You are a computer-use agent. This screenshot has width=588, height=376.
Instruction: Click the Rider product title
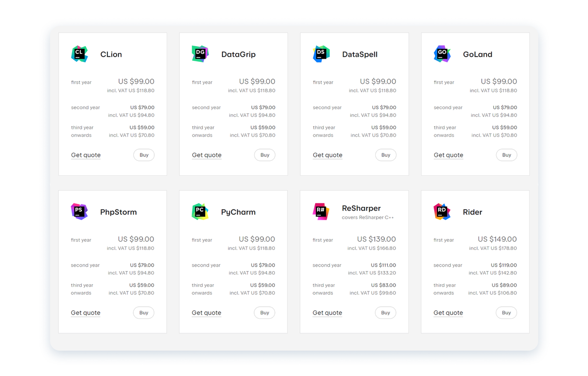tap(472, 212)
